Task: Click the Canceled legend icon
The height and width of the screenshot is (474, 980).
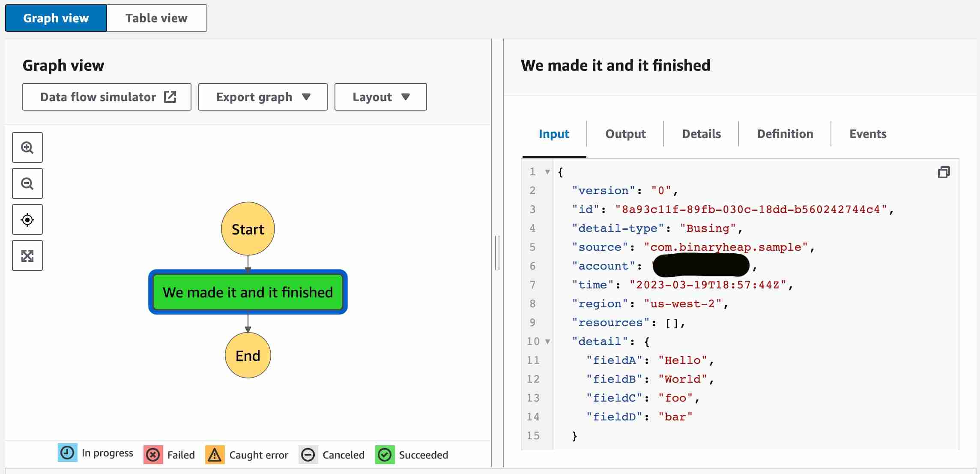Action: pyautogui.click(x=308, y=455)
